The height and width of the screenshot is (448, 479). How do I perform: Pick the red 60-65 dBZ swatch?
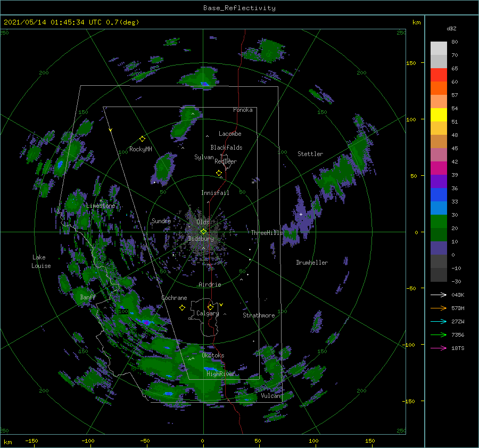tap(439, 75)
